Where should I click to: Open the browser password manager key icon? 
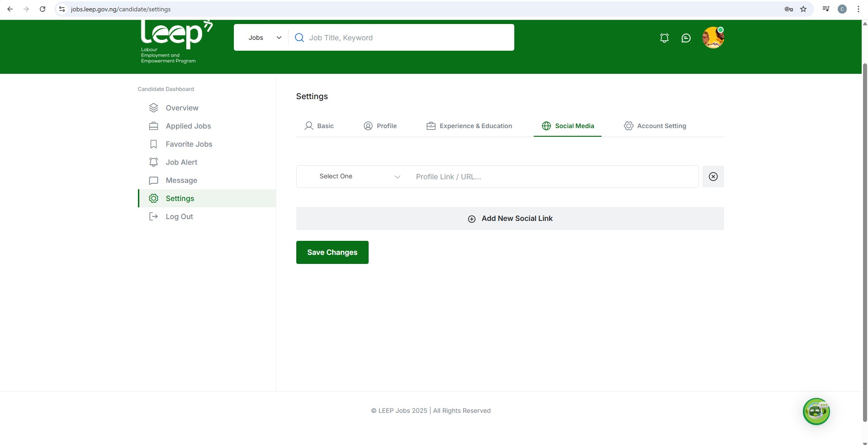pyautogui.click(x=788, y=9)
